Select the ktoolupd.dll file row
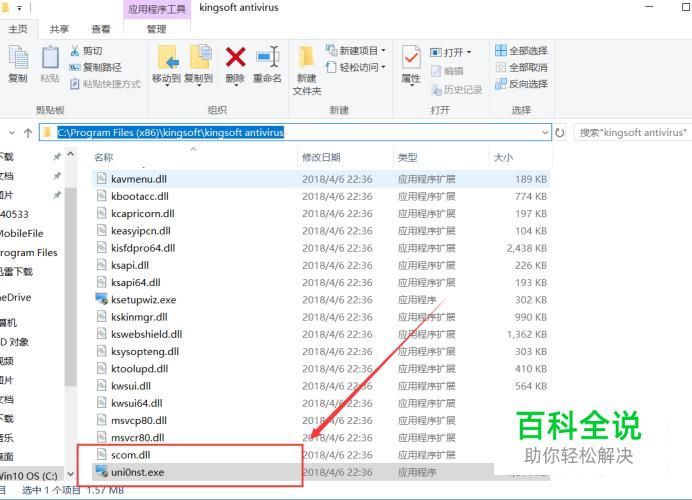This screenshot has height=500, width=692. click(x=322, y=368)
